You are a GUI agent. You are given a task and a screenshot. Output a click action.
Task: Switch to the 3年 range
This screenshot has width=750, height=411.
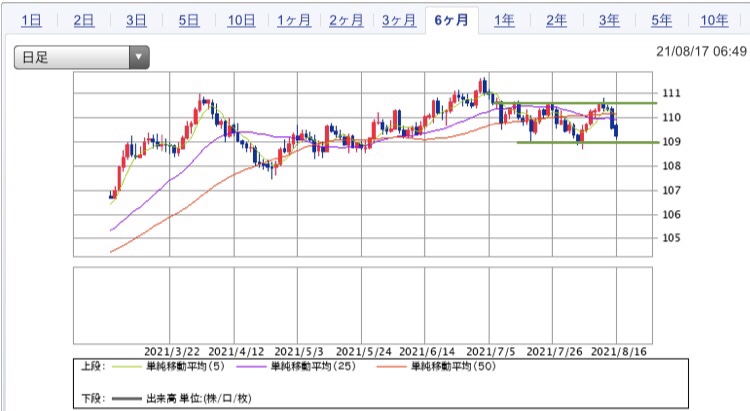click(x=609, y=20)
